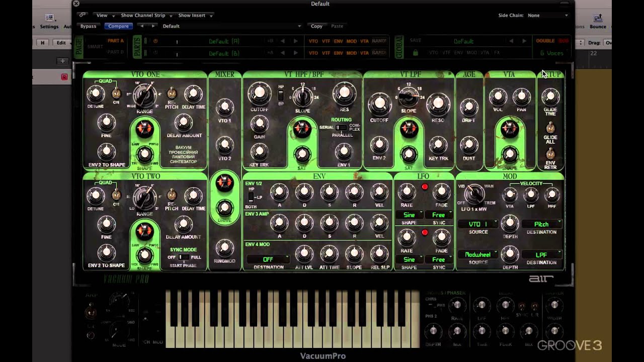Image resolution: width=644 pixels, height=362 pixels.
Task: Click the red LFO 2 rate indicator light
Action: coord(425,232)
